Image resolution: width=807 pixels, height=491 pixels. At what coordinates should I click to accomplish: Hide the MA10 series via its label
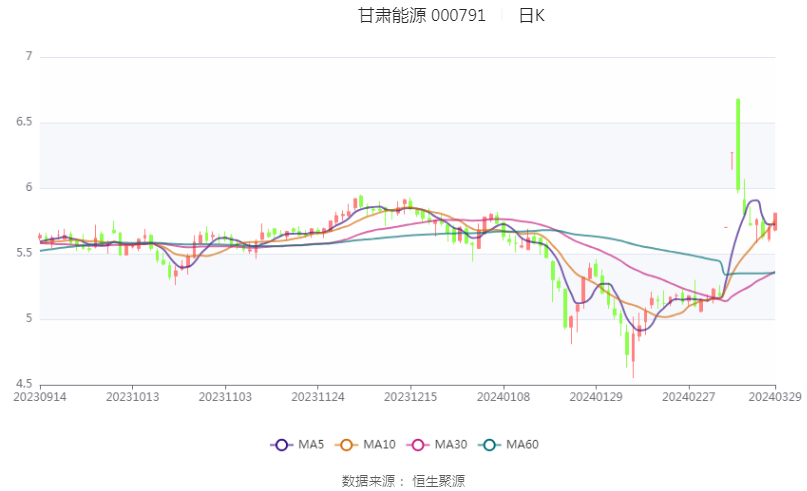tap(379, 445)
